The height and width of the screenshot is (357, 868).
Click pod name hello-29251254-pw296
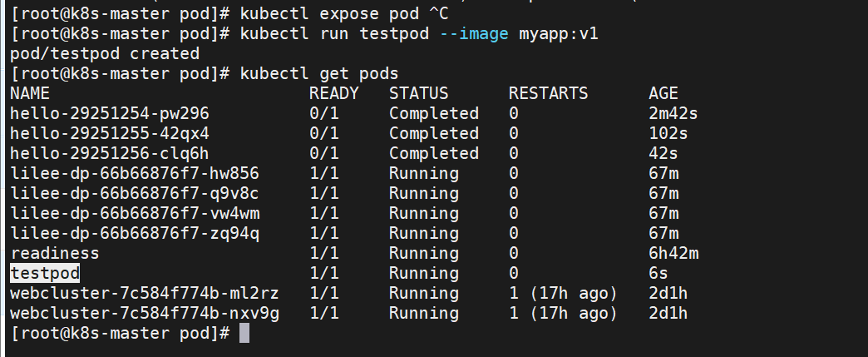[x=110, y=114]
